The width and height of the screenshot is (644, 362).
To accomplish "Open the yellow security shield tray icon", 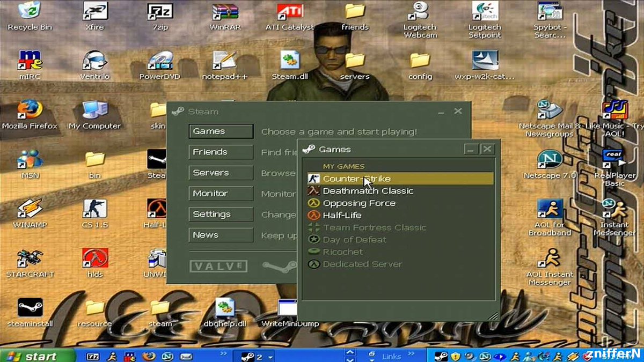I will click(455, 356).
